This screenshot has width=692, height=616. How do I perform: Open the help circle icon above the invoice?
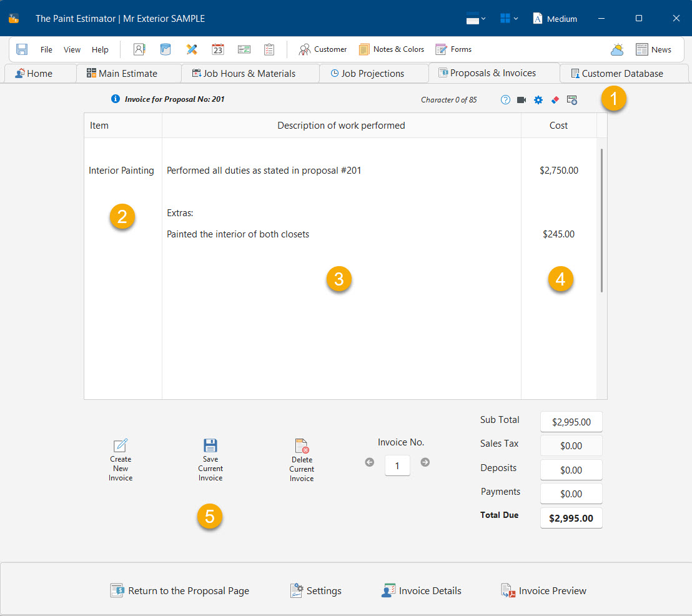(505, 99)
